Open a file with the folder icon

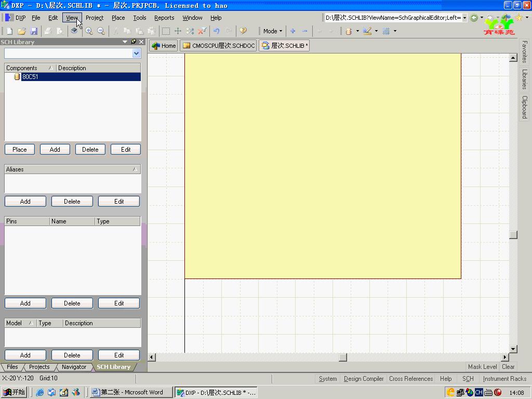pyautogui.click(x=22, y=31)
